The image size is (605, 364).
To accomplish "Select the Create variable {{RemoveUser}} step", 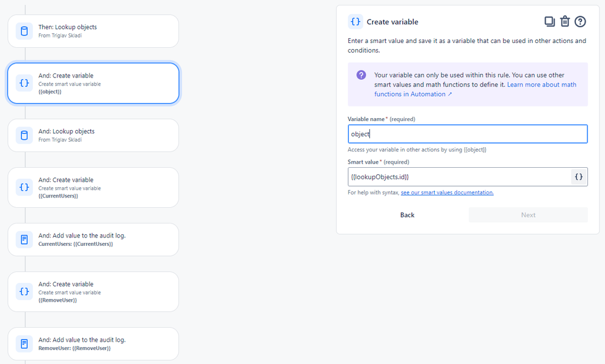I will [x=93, y=291].
